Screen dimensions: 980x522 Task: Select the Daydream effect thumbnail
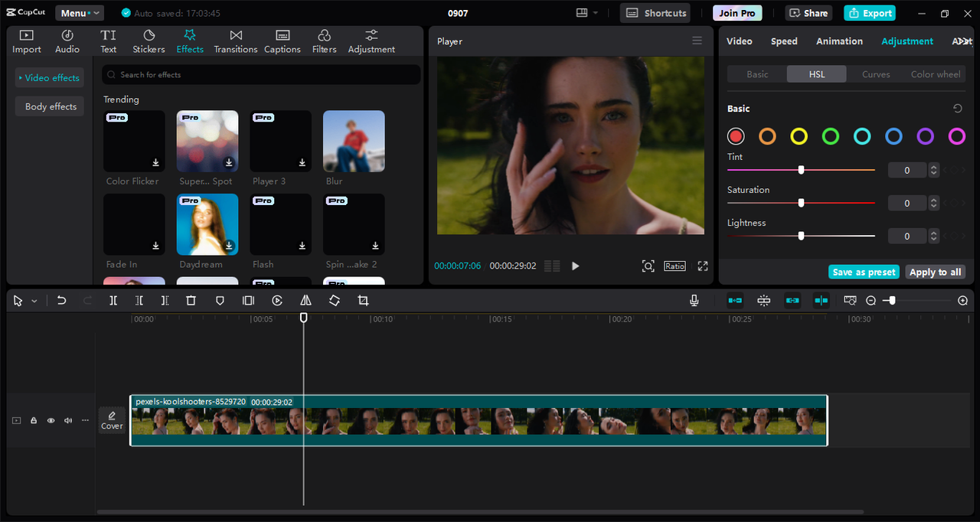coord(207,224)
